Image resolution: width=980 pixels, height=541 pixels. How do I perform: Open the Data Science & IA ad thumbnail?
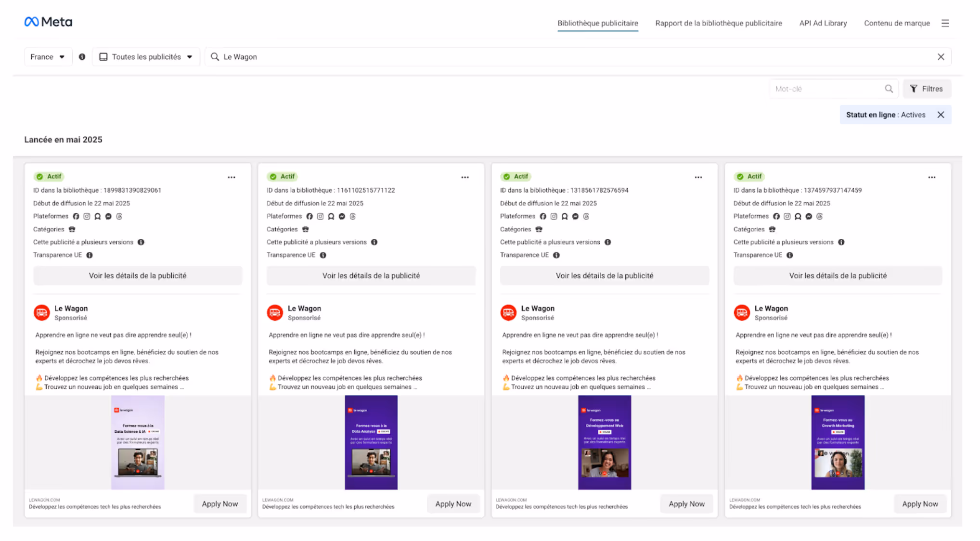point(138,442)
